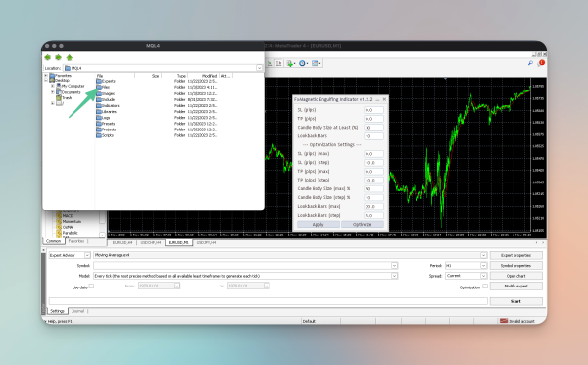
Task: Open the Templates toolbar icon
Action: pyautogui.click(x=316, y=63)
